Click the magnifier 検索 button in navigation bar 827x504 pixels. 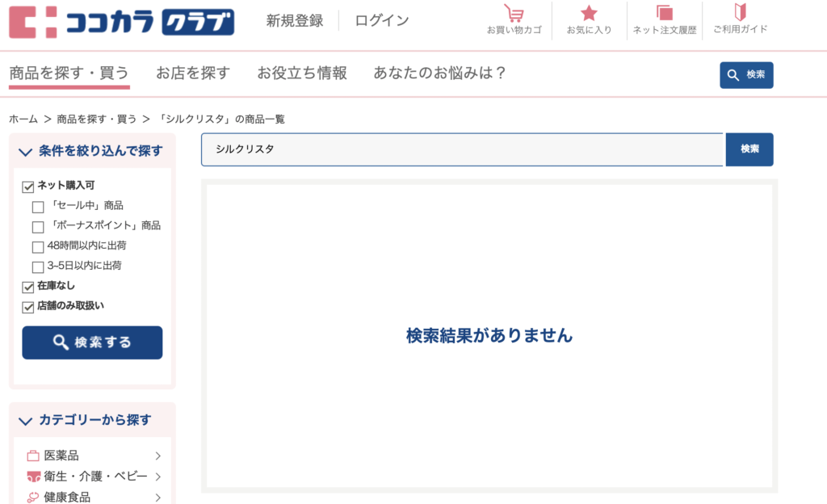point(746,75)
